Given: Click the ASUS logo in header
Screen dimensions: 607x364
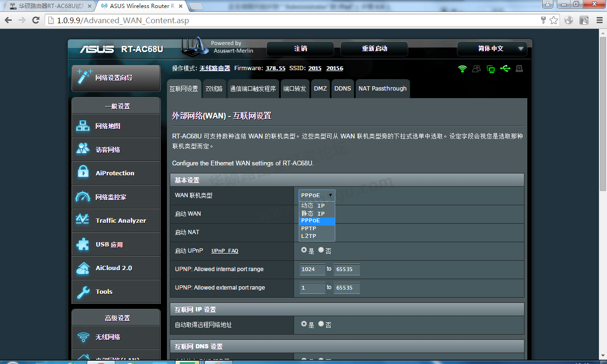Looking at the screenshot, I should [x=97, y=49].
